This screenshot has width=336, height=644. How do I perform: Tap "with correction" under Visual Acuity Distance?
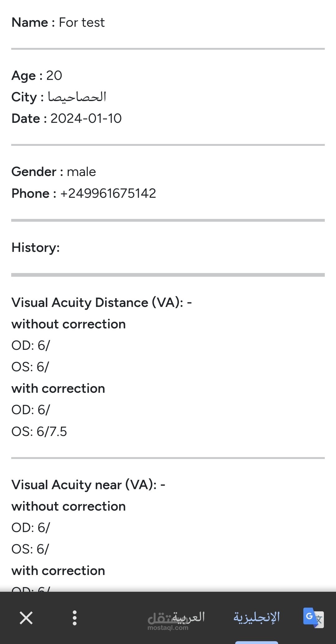(58, 389)
